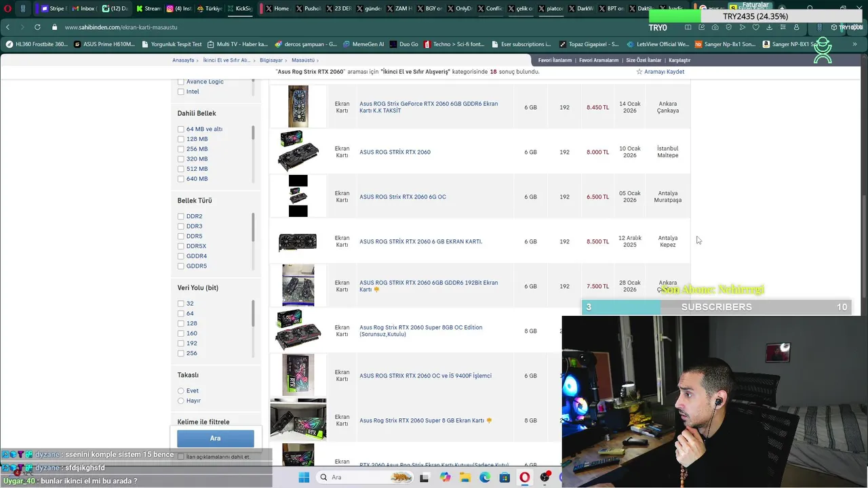Open the ASUS ROG STRİX RTX 2060 İstanbul listing thumbnail
The width and height of the screenshot is (868, 488).
tap(298, 151)
